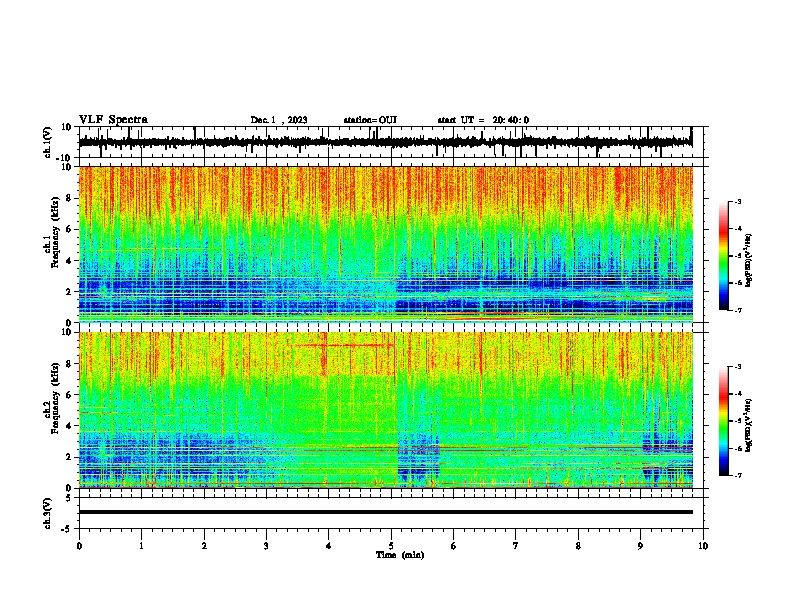
Task: Click the time axis tick label "4"
Action: point(329,546)
